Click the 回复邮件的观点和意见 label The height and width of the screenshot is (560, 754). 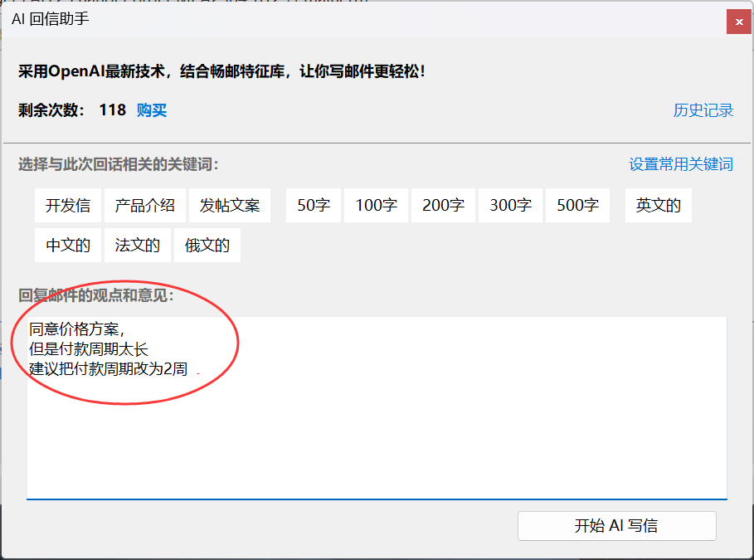coord(96,295)
